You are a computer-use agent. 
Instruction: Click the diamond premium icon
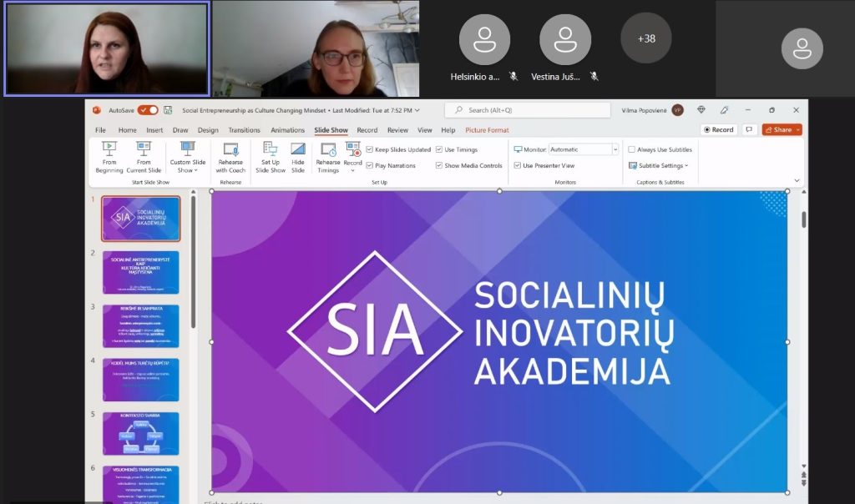click(701, 110)
